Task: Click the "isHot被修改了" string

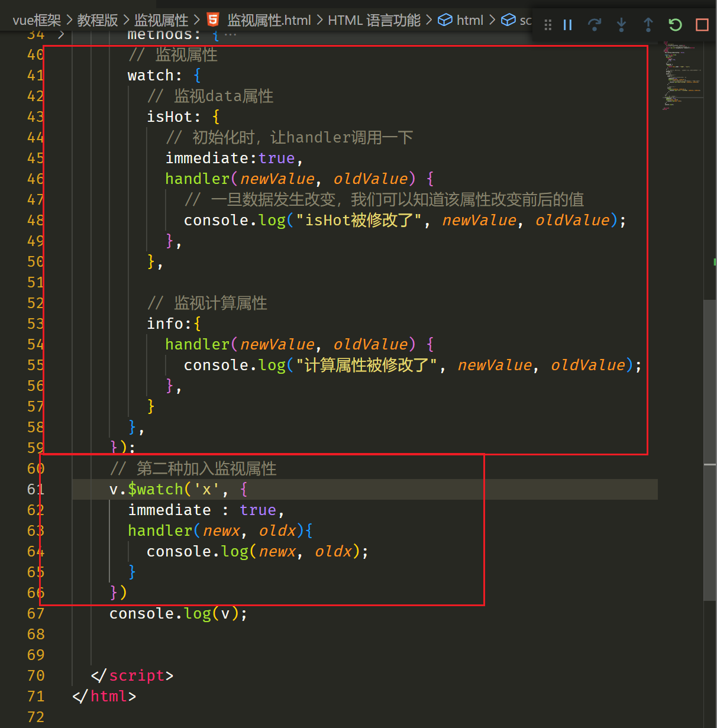Action: (x=359, y=220)
